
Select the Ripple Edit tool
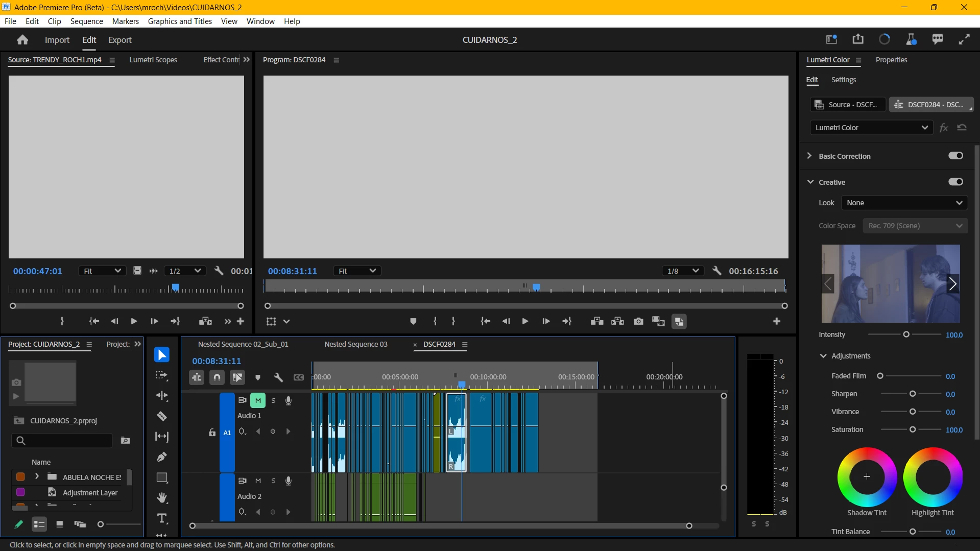(162, 396)
